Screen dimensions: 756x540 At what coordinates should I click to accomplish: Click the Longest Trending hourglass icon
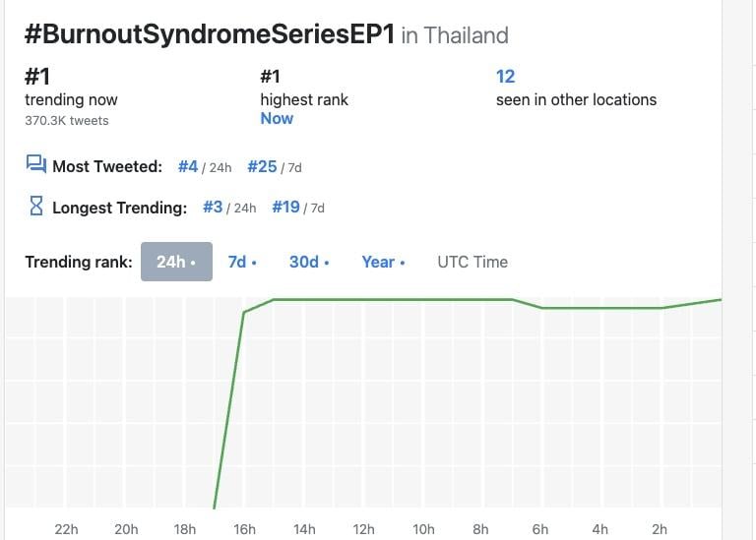[36, 207]
